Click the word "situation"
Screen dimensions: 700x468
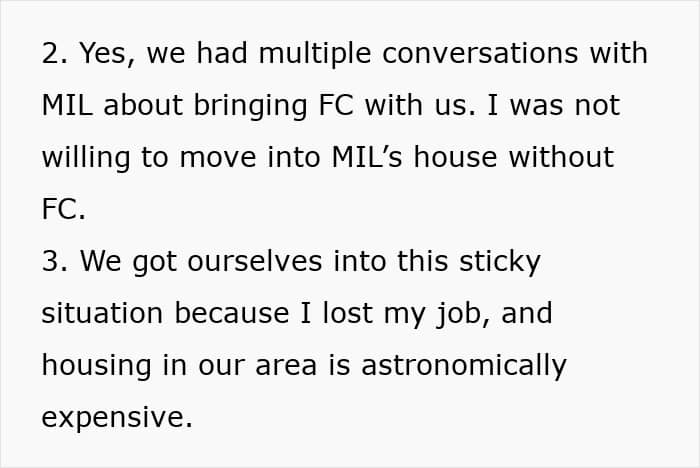[104, 314]
